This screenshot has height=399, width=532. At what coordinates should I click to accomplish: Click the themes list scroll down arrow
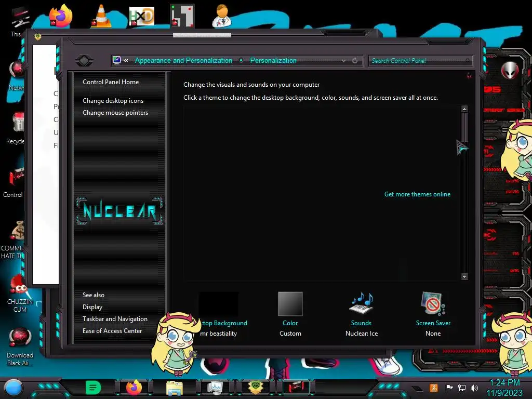(x=464, y=276)
